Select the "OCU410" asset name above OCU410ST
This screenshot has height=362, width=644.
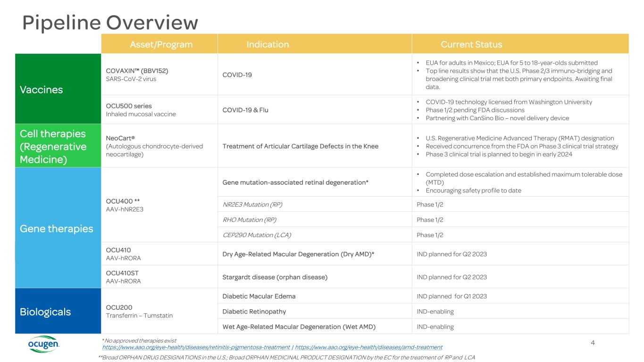(118, 249)
